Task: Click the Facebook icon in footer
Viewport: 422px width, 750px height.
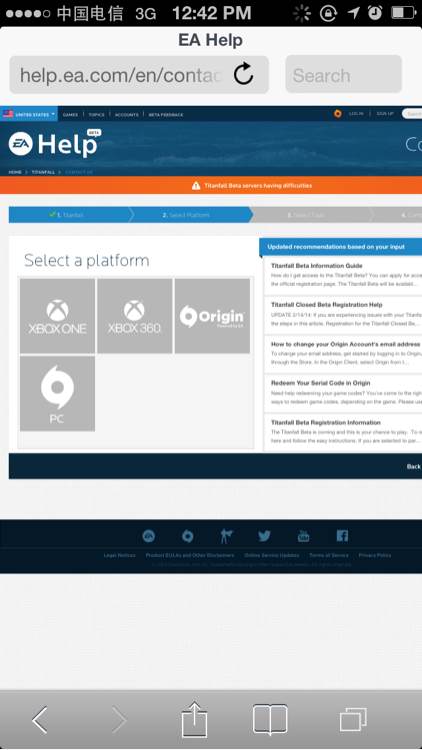Action: click(342, 536)
